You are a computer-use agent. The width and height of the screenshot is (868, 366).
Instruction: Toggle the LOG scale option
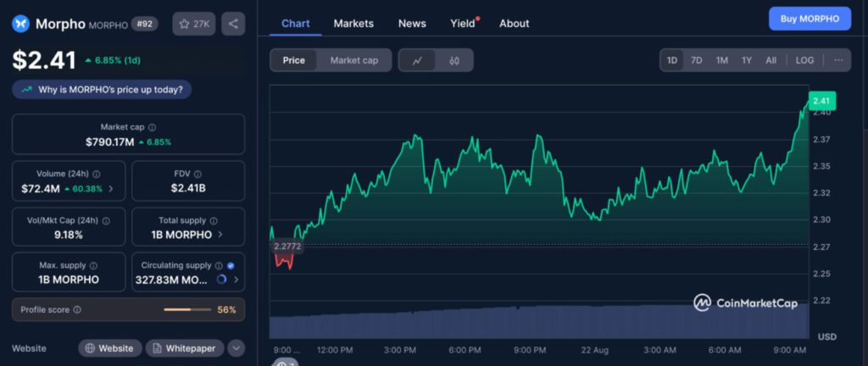click(x=804, y=60)
